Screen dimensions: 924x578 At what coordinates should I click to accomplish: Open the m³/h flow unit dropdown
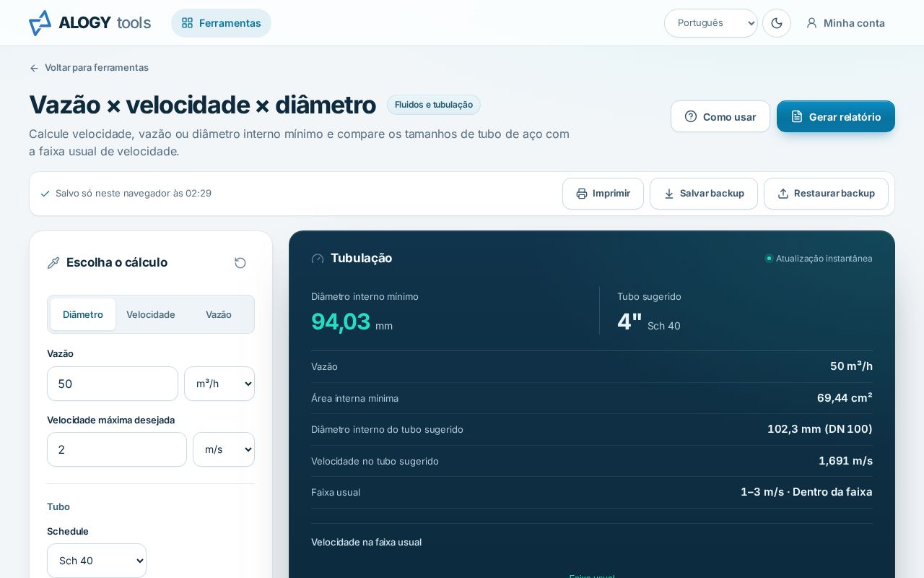[219, 384]
